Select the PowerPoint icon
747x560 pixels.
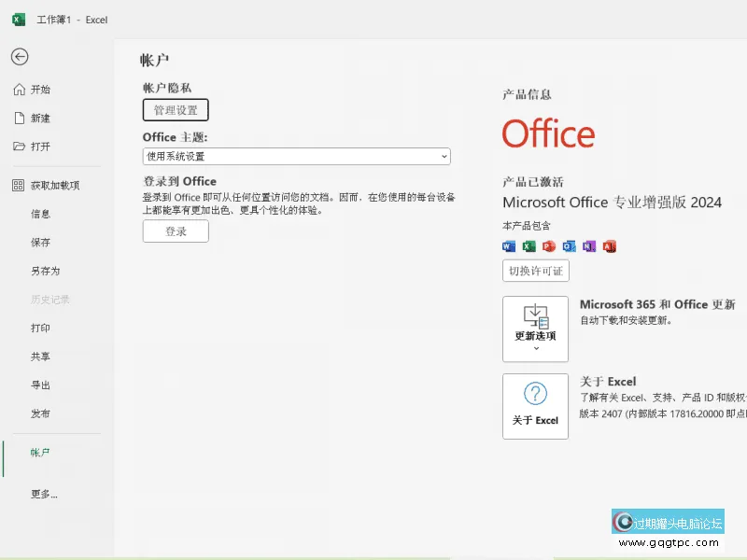coord(549,245)
